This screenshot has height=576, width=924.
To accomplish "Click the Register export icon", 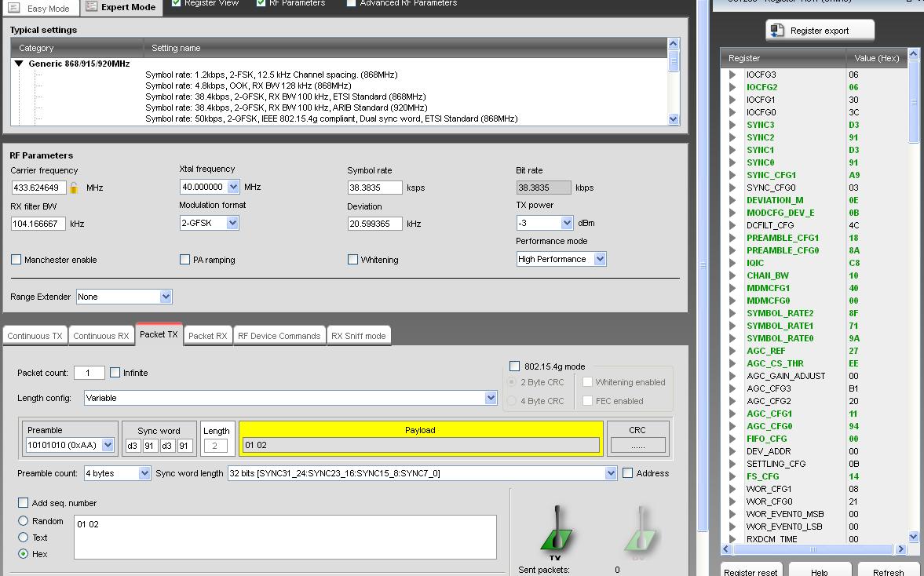I will 777,30.
